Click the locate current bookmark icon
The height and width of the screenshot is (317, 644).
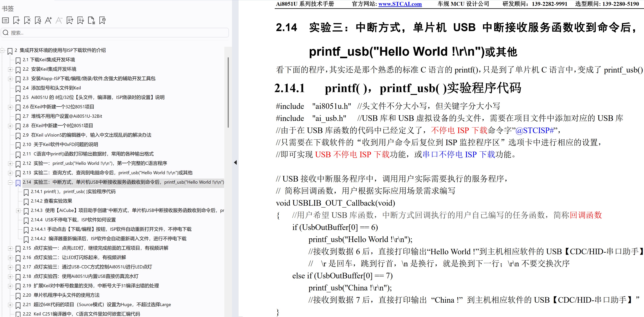pyautogui.click(x=102, y=21)
